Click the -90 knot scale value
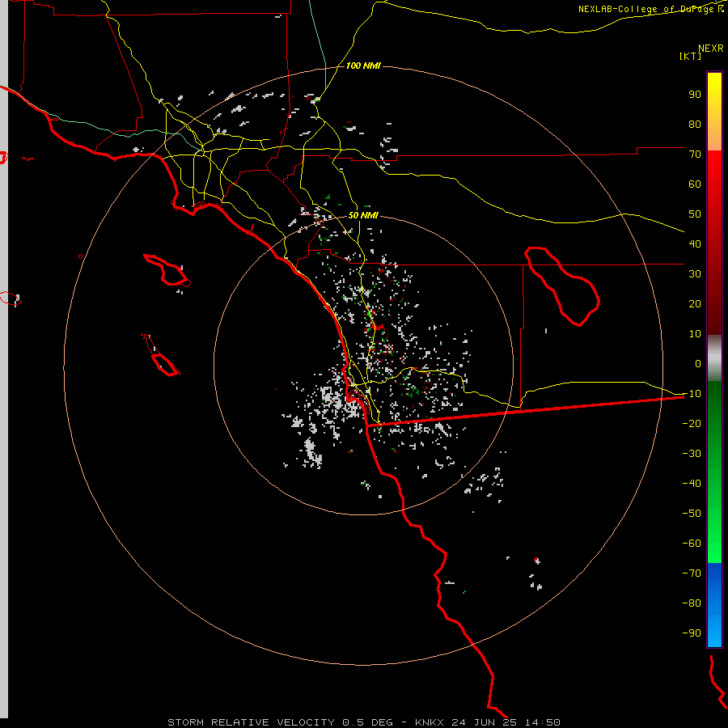Image resolution: width=728 pixels, height=728 pixels. point(692,633)
